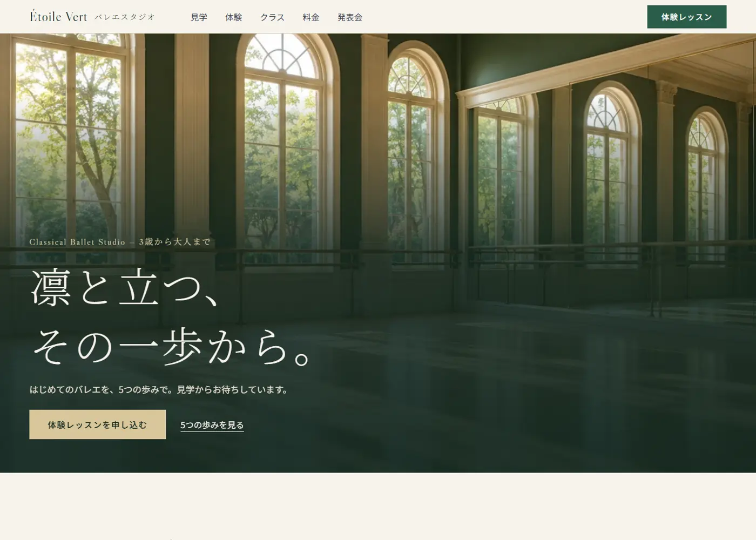Screen dimensions: 756x540
Task: Open the 料金 page link
Action: [x=311, y=17]
